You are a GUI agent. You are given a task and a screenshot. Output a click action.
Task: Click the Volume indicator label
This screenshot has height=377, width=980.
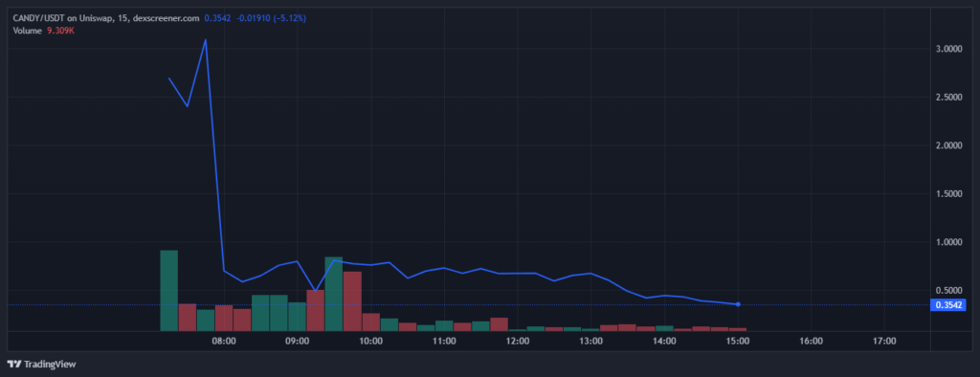27,29
